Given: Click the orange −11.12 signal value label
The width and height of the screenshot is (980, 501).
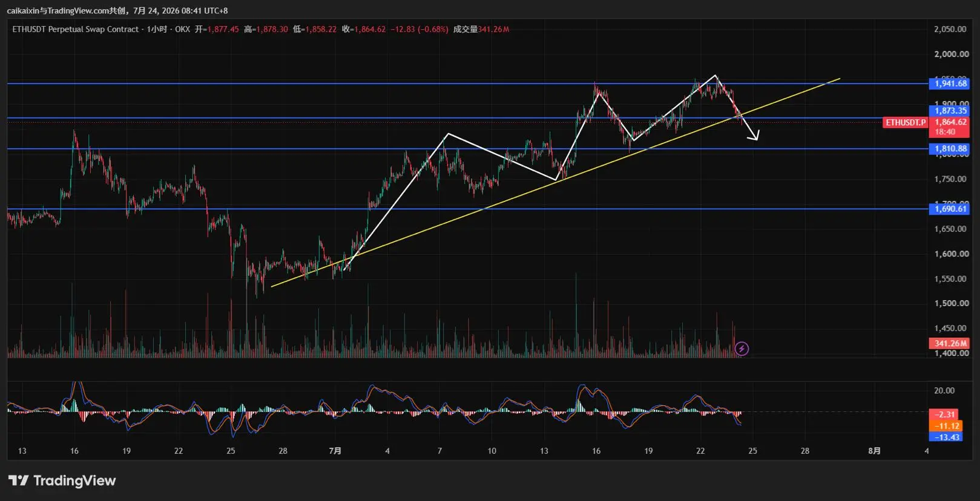Looking at the screenshot, I should point(945,426).
